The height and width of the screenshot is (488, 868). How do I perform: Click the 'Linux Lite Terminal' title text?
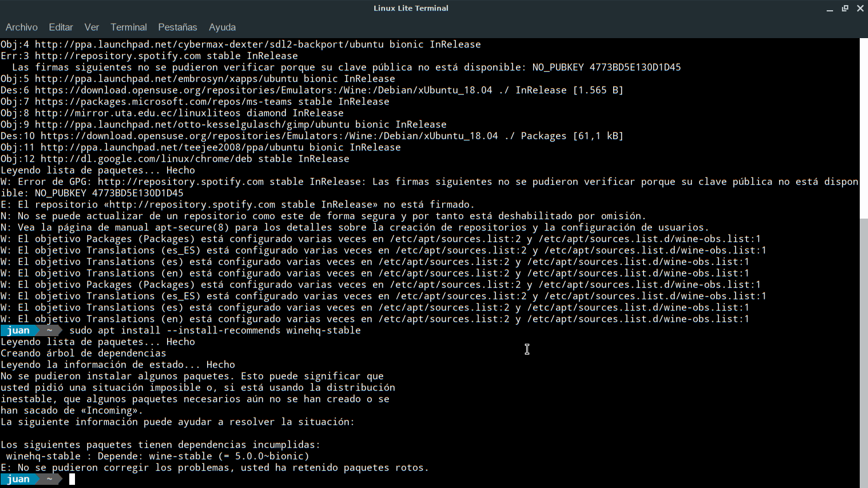coord(411,8)
